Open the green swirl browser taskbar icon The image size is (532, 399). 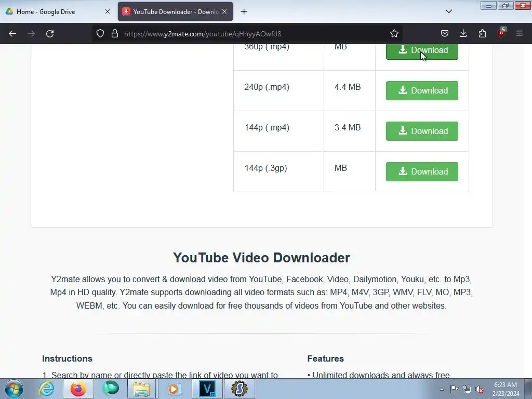(x=111, y=389)
